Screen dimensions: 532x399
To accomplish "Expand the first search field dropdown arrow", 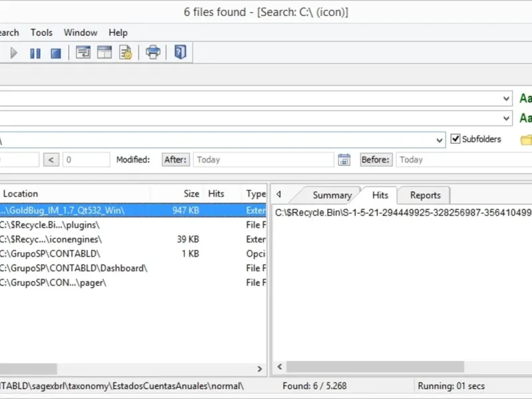I will [x=506, y=98].
